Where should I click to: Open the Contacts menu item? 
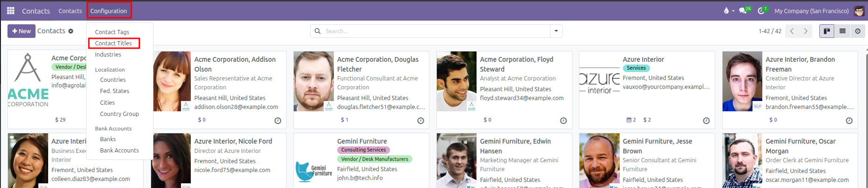70,11
